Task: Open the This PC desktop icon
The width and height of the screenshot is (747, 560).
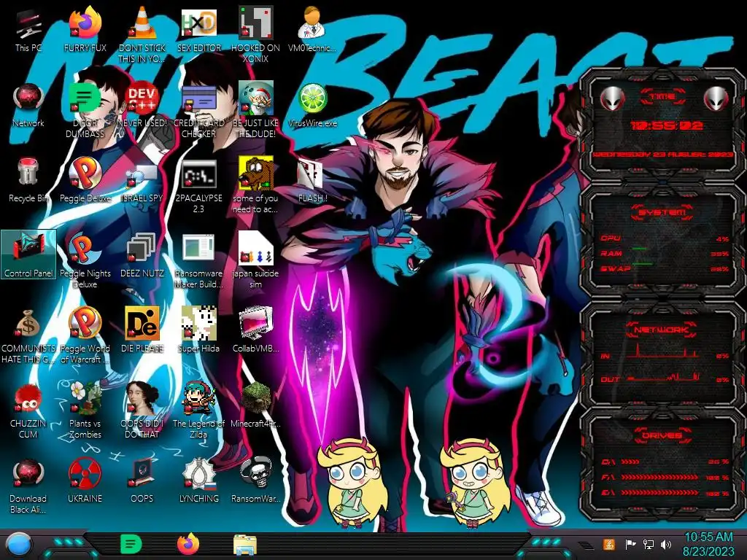Action: click(x=28, y=31)
